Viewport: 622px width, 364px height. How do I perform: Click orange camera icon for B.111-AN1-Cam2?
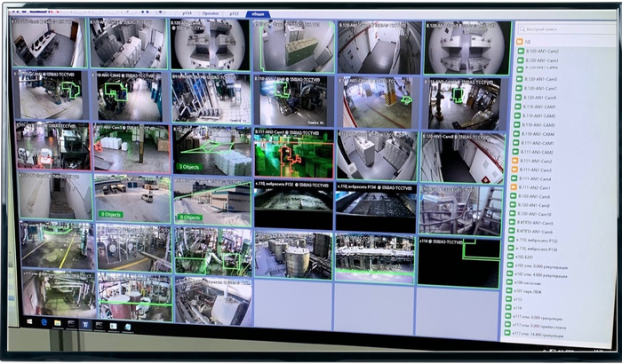click(x=514, y=161)
